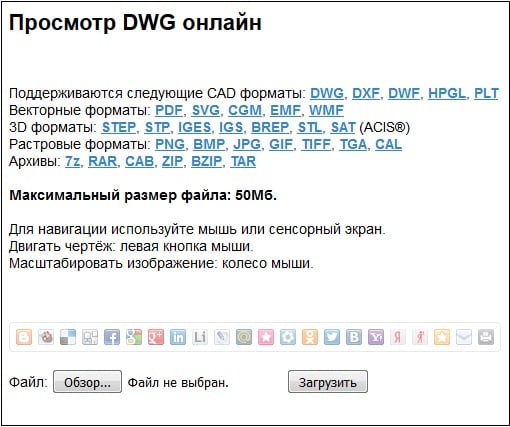Screen dimensions: 510x427
Task: Share on Google+ red icon
Action: 156,337
